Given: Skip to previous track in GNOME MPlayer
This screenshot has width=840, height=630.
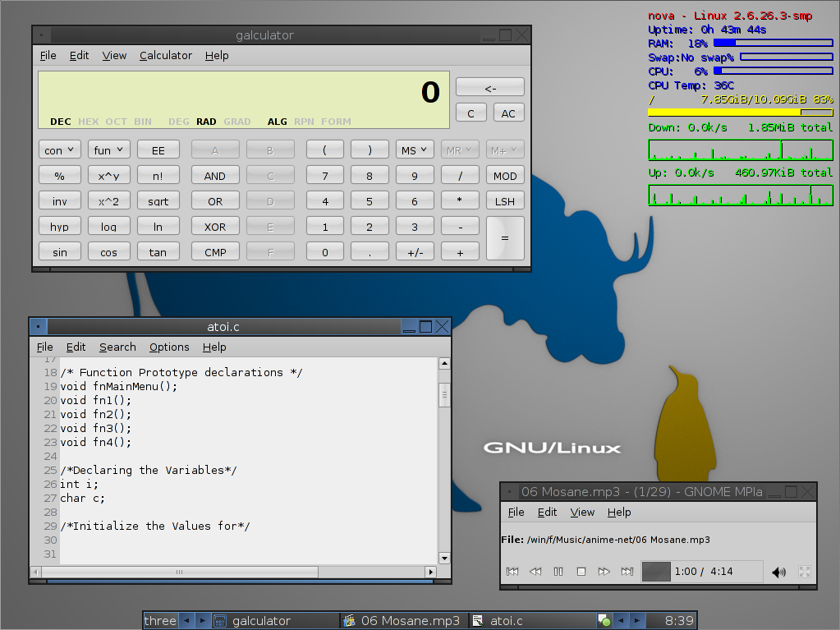Looking at the screenshot, I should point(512,572).
